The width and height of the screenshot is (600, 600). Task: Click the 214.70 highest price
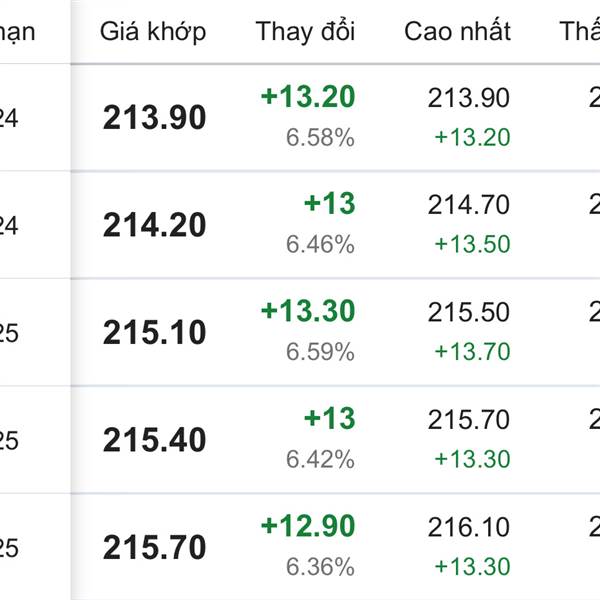[x=469, y=205]
